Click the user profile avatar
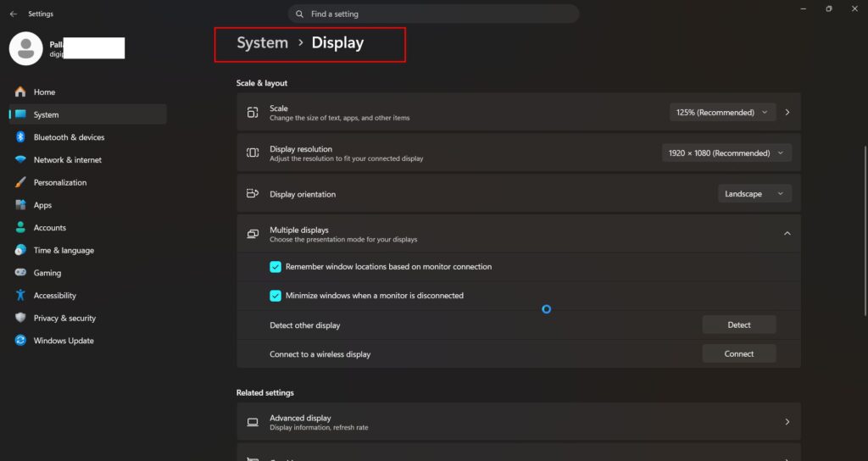 tap(26, 48)
